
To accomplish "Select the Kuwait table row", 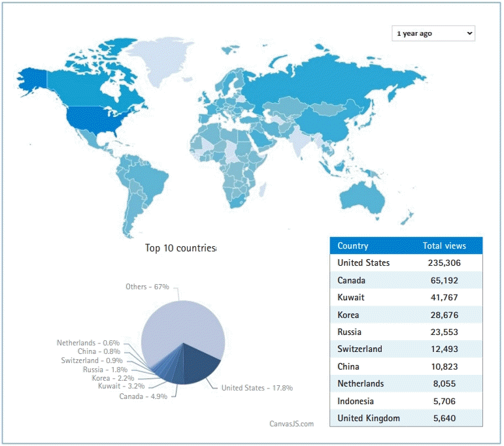I will click(406, 297).
